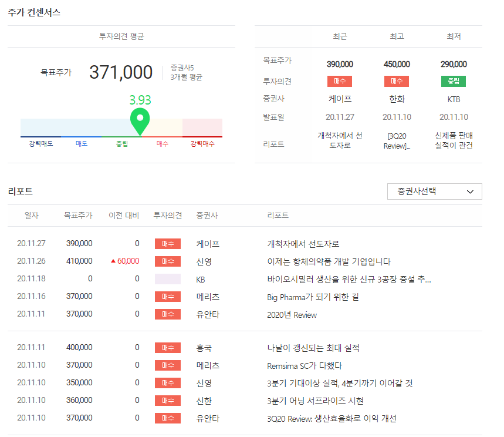Viewport: 504px width, 437px height.
Task: Click the 410,000 target price cell
Action: [79, 261]
